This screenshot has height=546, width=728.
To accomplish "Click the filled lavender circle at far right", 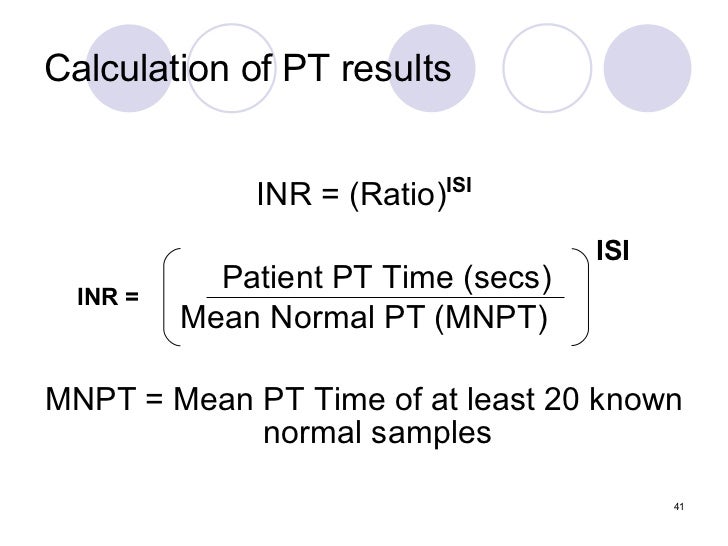I will [x=647, y=68].
